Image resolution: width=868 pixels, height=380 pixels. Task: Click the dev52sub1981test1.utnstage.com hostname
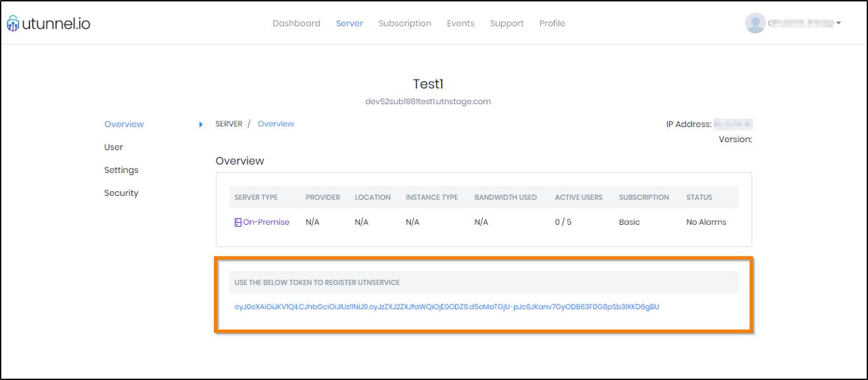(x=428, y=101)
